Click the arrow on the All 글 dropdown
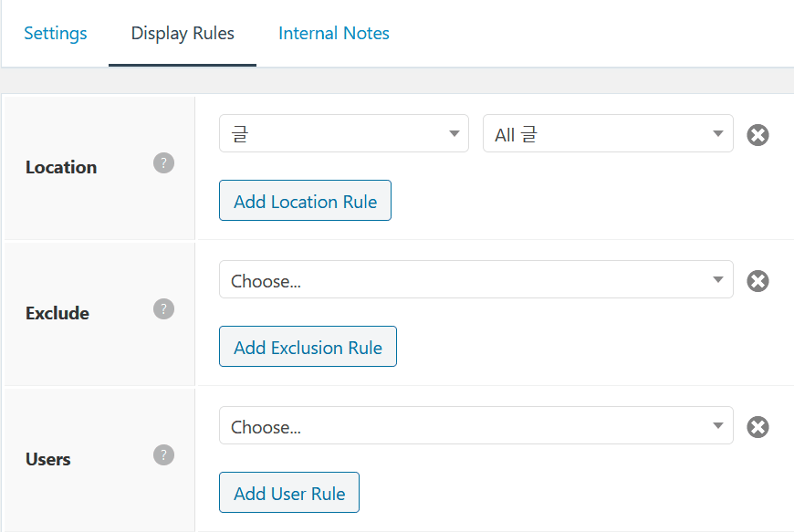The image size is (794, 532). [717, 134]
